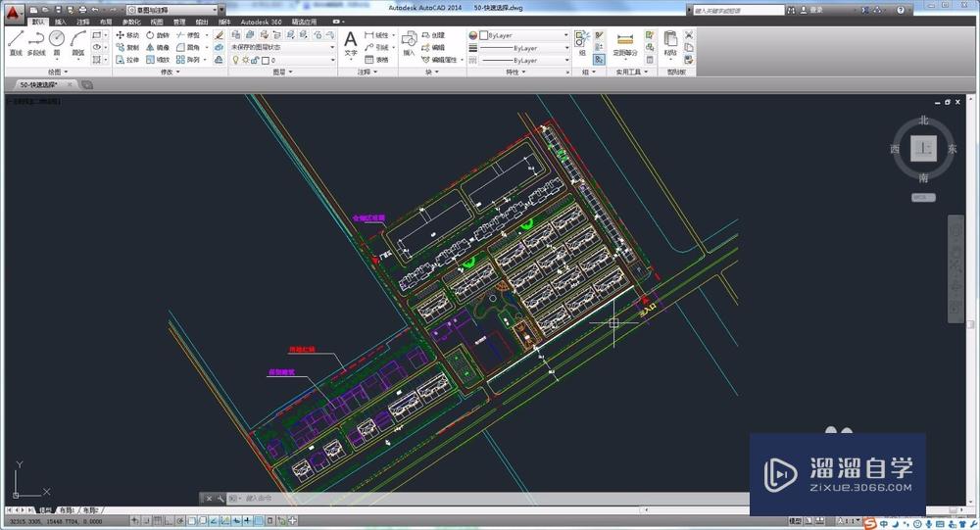Viewport: 980px width, 530px height.
Task: Toggle the group selection button in Group panel
Action: [x=599, y=60]
